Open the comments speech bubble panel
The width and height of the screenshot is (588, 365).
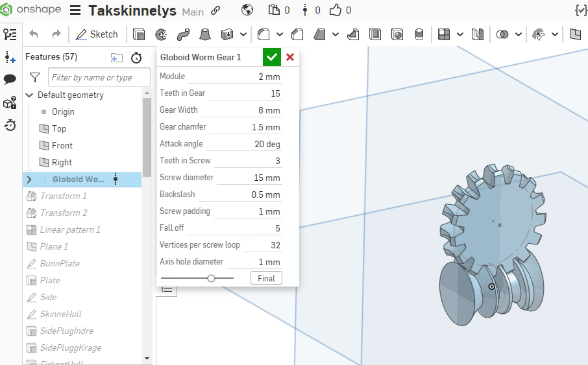(10, 79)
